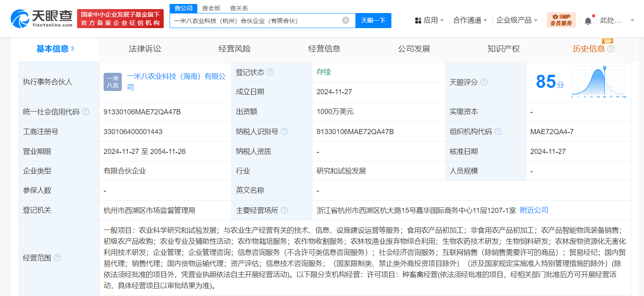Switch to 历史信息 tab
Viewport: 644px width, 296px height.
589,49
